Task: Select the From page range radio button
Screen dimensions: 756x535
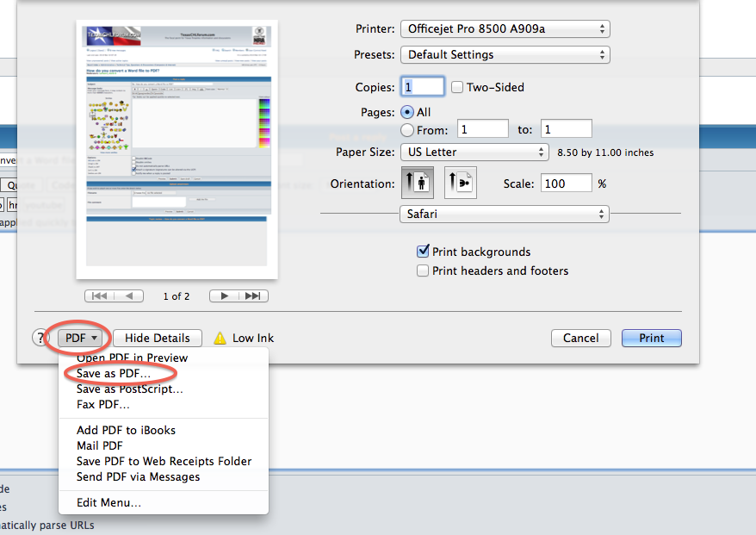Action: click(407, 130)
